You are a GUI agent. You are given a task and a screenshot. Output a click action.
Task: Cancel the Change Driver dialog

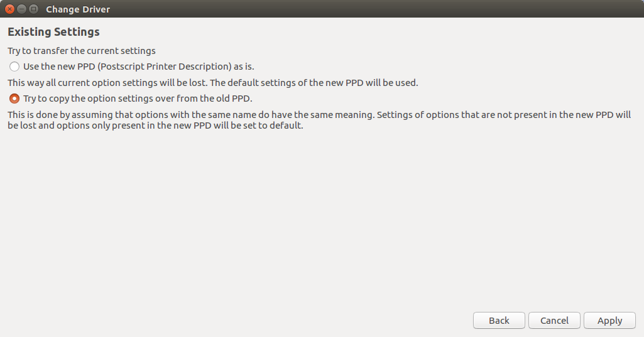click(x=554, y=321)
